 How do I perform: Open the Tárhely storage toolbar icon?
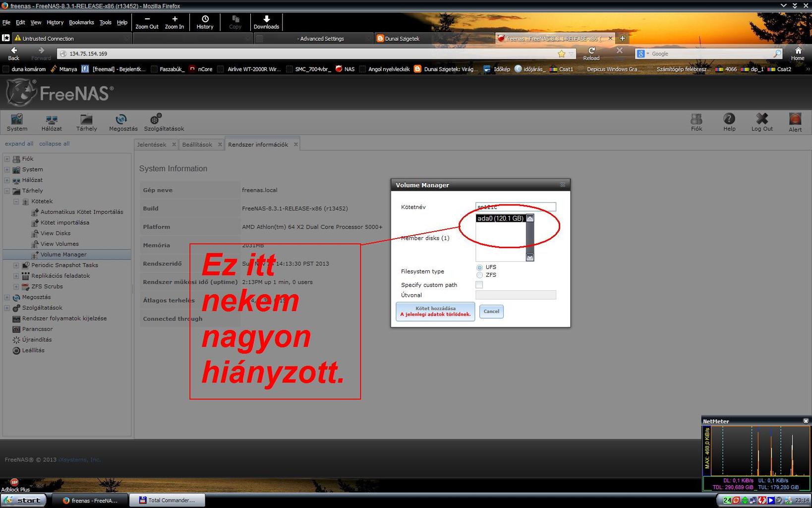pyautogui.click(x=86, y=122)
